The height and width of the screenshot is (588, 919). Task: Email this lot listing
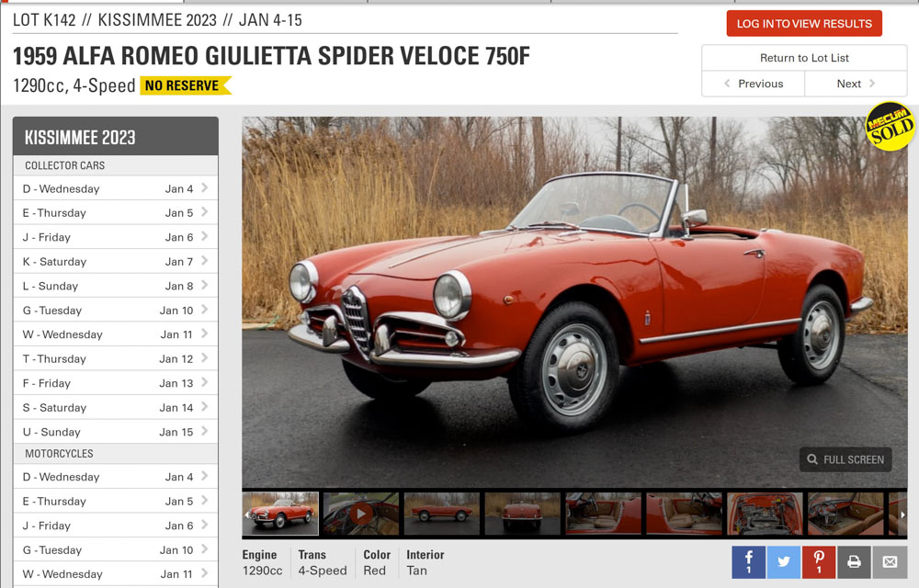tap(890, 561)
